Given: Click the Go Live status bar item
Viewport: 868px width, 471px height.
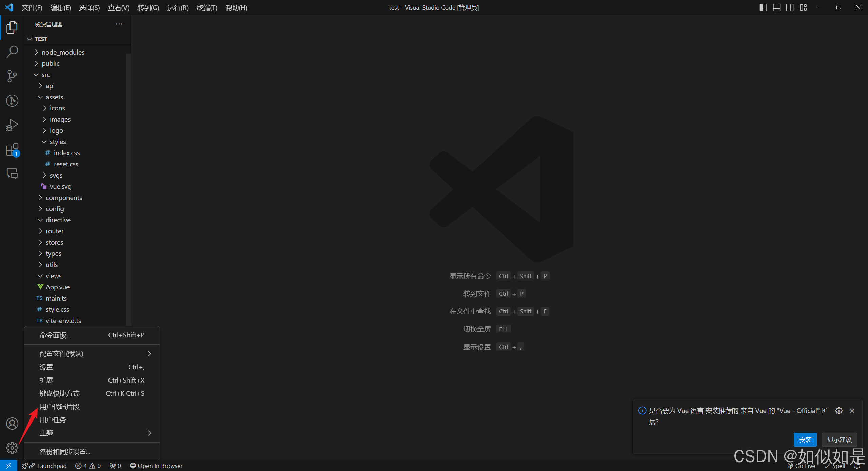Looking at the screenshot, I should [802, 466].
